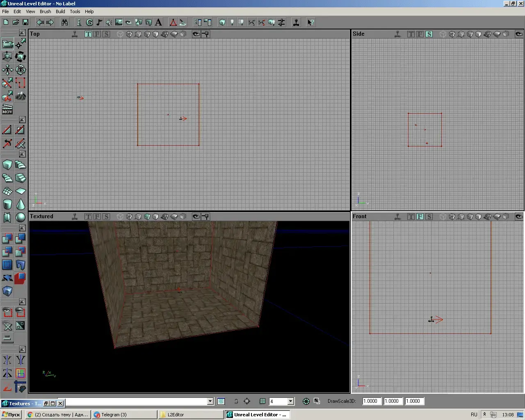Open the Music Browser note icon
525x420 pixels.
pos(99,22)
